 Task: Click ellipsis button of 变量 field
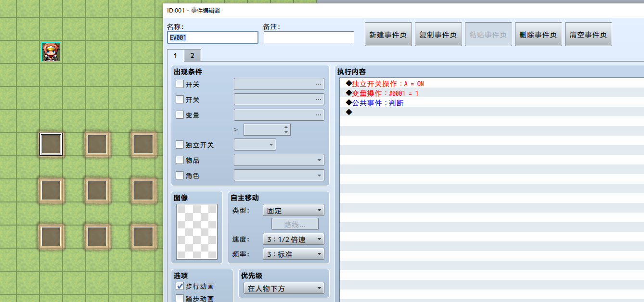point(318,115)
